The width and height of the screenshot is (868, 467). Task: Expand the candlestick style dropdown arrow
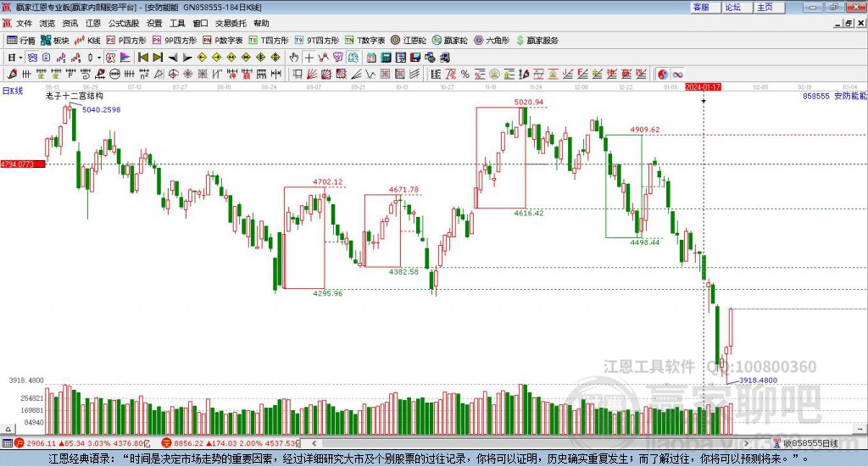[99, 58]
